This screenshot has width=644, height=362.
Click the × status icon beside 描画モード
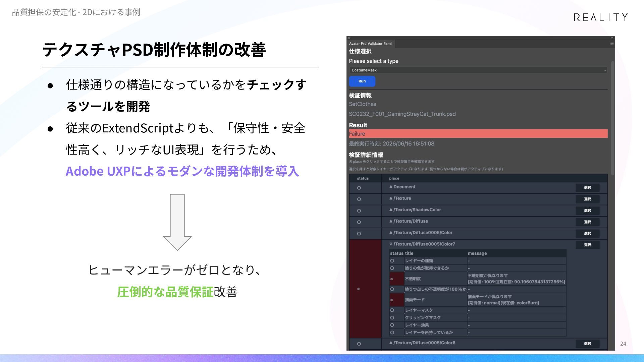coord(391,300)
